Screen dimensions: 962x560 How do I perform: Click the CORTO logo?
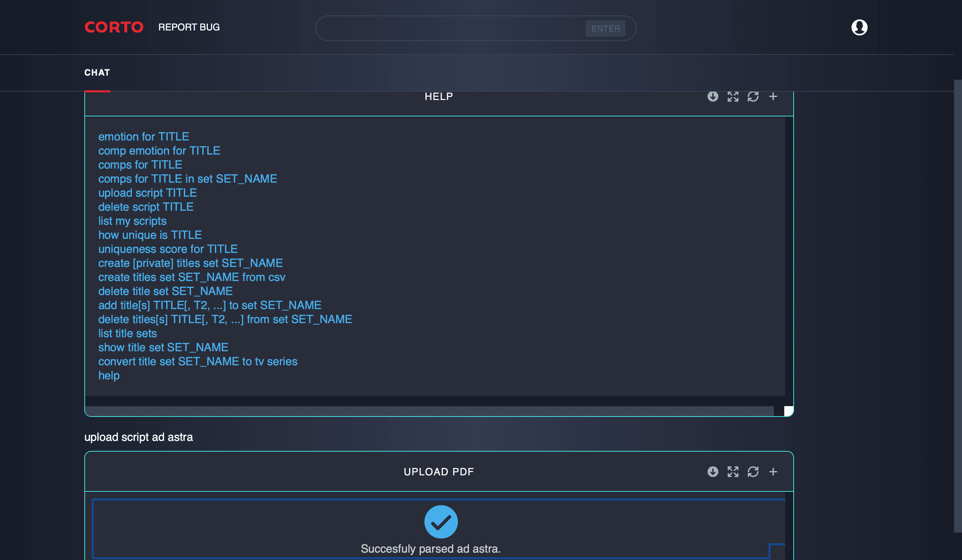pyautogui.click(x=114, y=27)
